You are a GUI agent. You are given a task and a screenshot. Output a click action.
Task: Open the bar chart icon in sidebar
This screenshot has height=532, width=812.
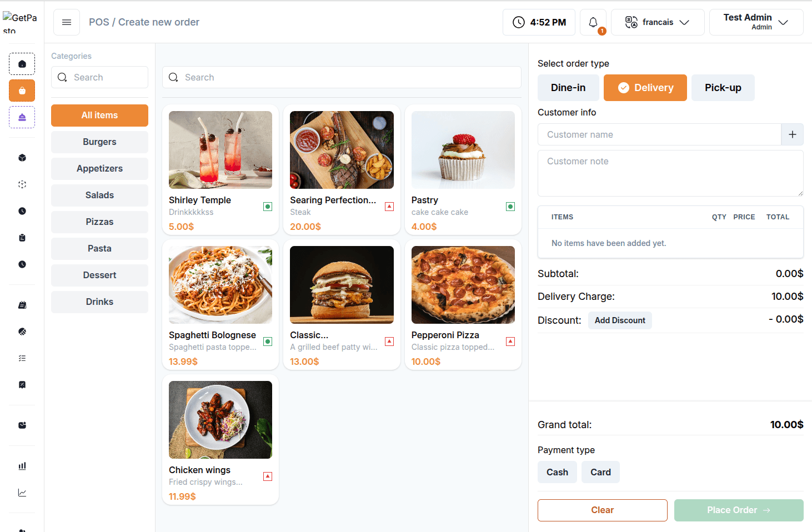(22, 466)
